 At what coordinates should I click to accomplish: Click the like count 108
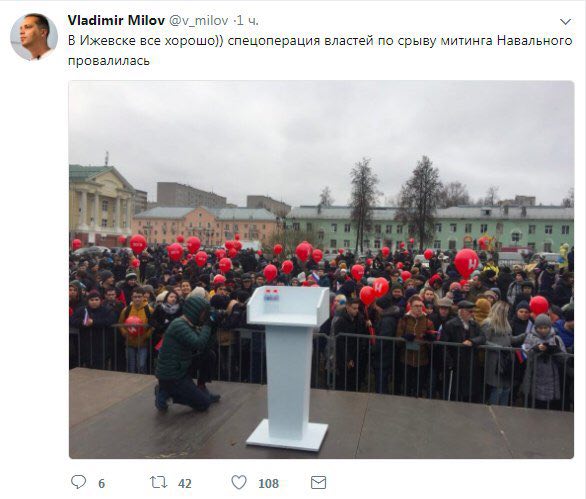pos(268,484)
